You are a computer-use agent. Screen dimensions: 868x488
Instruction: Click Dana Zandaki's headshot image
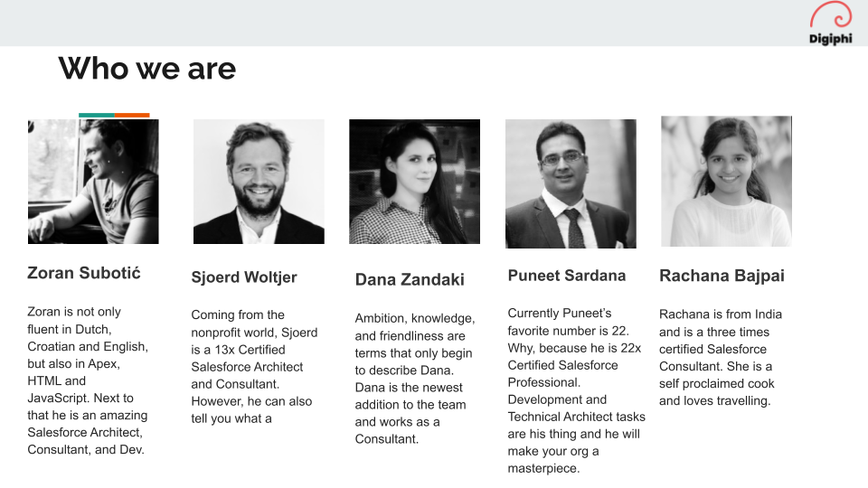pos(414,182)
